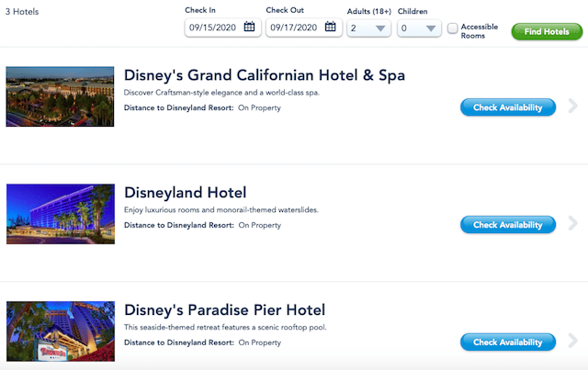Open Disney's Grand Californian Hotel & Spa title
The width and height of the screenshot is (588, 370).
pos(265,75)
